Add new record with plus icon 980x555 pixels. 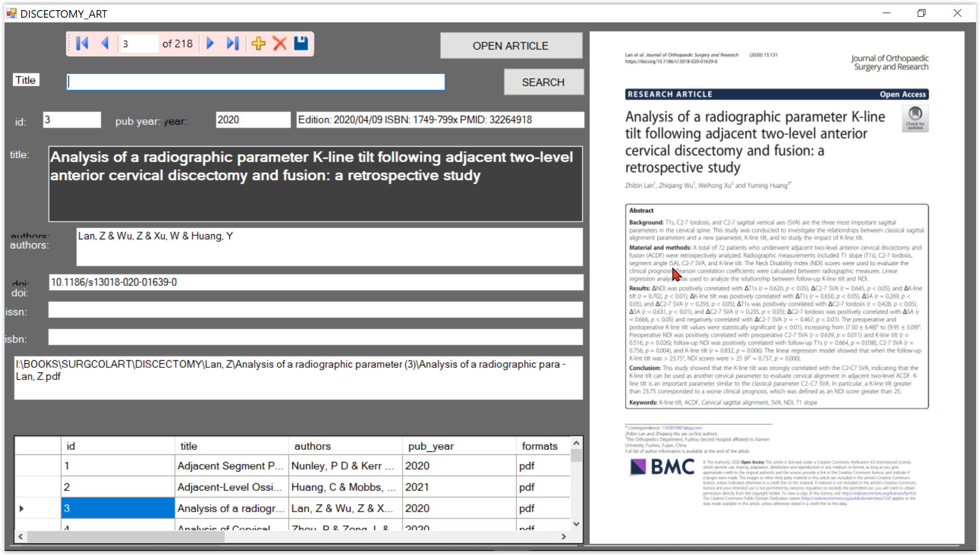(x=258, y=44)
